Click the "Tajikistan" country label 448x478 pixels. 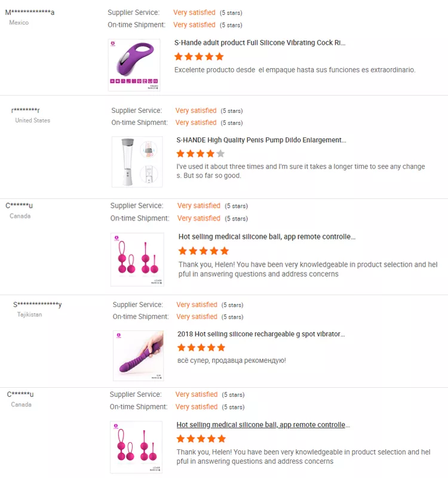[x=29, y=314]
